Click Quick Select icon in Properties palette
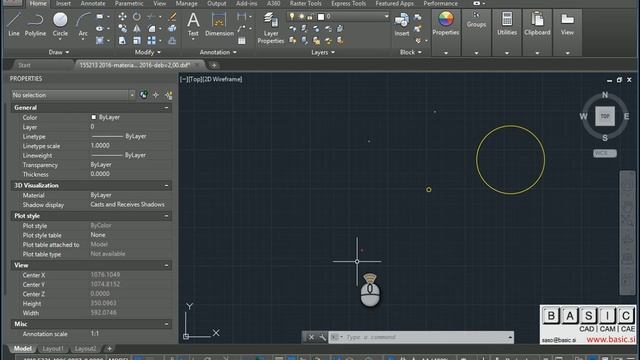Viewport: 640px width, 360px height. coord(168,95)
